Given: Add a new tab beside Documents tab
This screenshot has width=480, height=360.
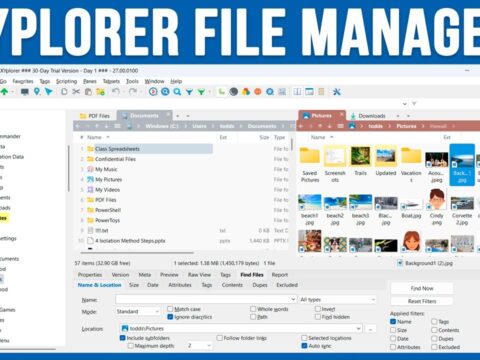Looking at the screenshot, I should click(x=178, y=116).
